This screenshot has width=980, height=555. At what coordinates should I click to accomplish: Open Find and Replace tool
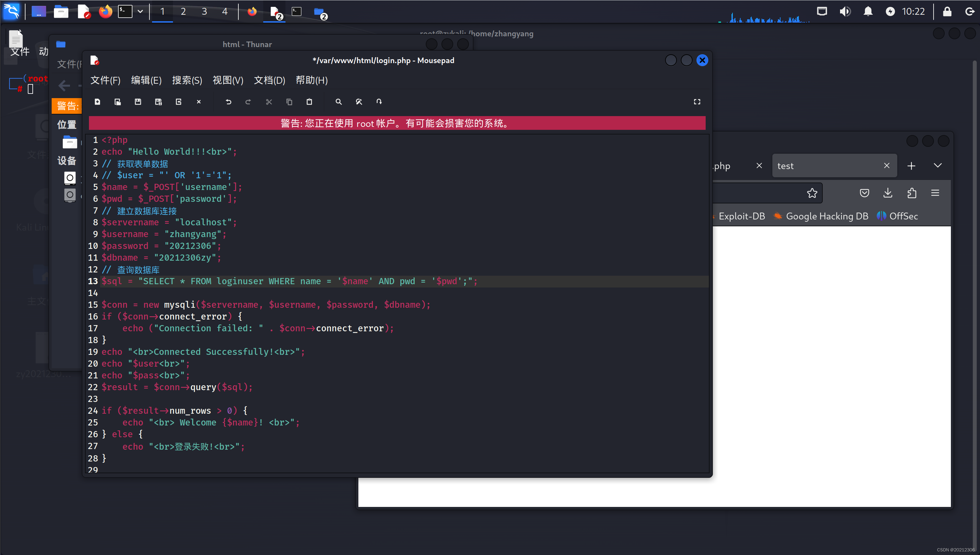[x=358, y=102]
